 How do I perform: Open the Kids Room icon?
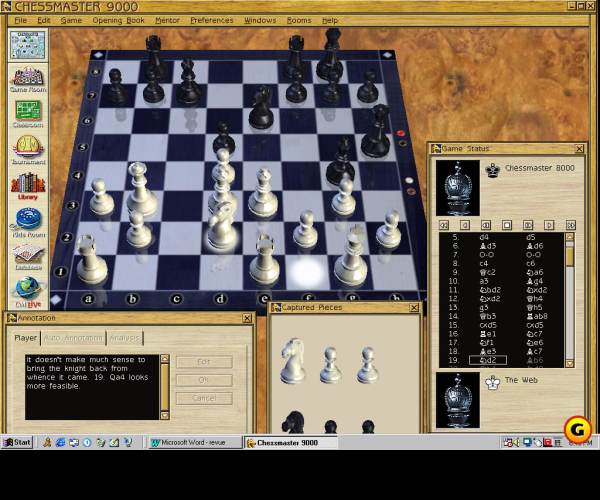[x=28, y=223]
